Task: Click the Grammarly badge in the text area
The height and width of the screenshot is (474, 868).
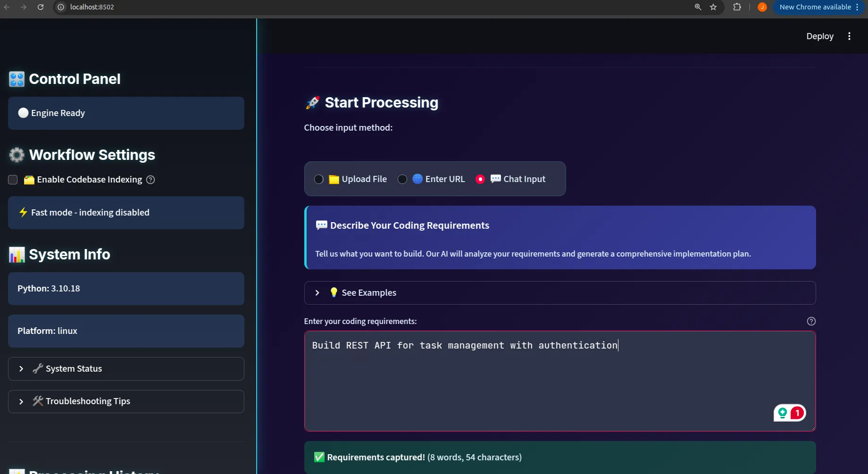Action: click(x=789, y=413)
